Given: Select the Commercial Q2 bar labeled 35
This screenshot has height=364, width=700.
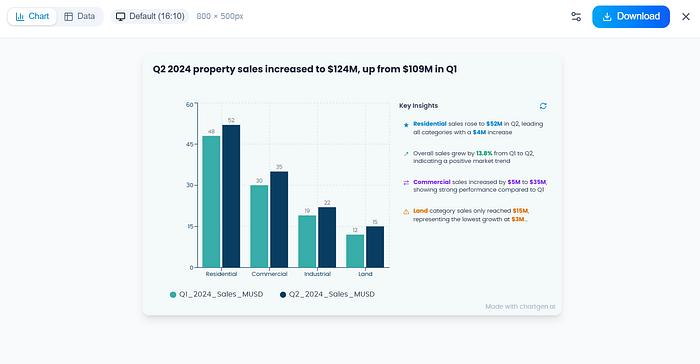Looking at the screenshot, I should [279, 219].
